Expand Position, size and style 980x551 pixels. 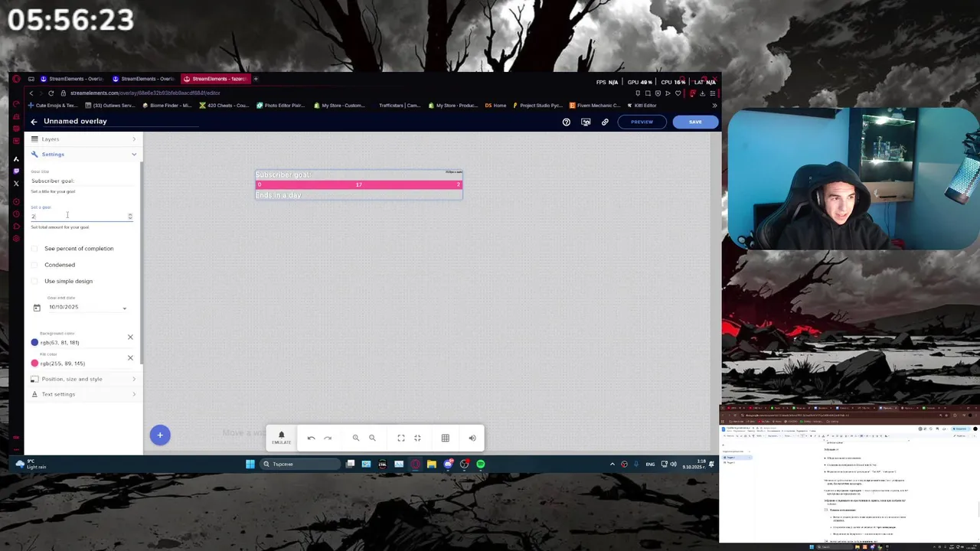tap(84, 379)
